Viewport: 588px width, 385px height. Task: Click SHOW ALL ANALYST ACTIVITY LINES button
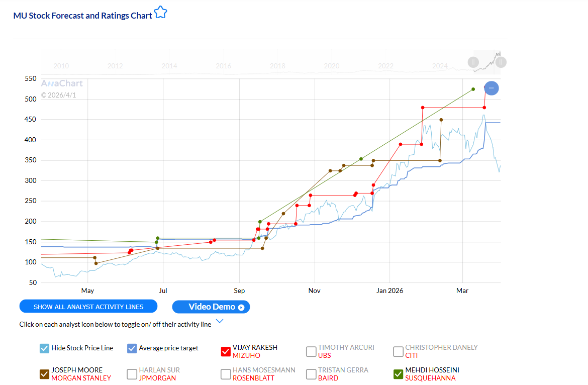tap(88, 306)
